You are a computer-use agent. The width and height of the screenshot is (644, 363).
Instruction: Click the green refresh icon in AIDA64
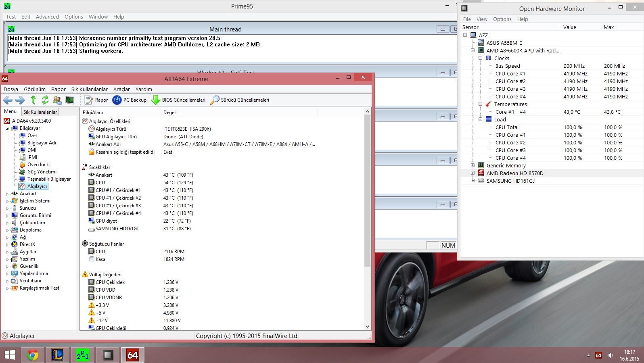coord(45,100)
